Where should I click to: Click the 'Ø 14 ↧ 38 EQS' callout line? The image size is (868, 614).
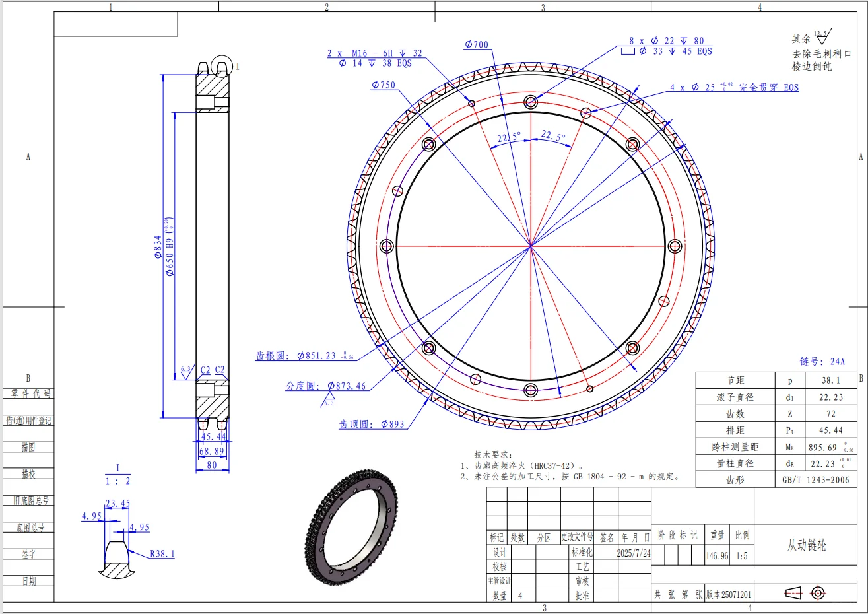pos(375,63)
